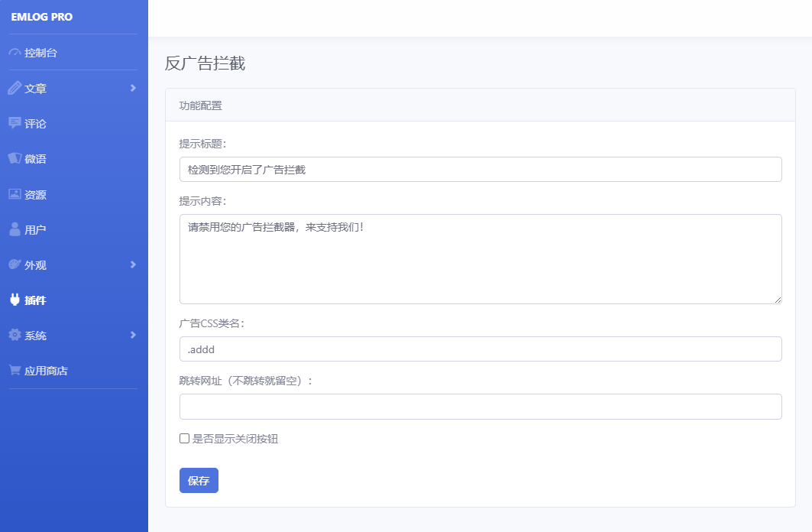Save settings with the 保存 button
Image resolution: width=812 pixels, height=532 pixels.
pos(199,480)
